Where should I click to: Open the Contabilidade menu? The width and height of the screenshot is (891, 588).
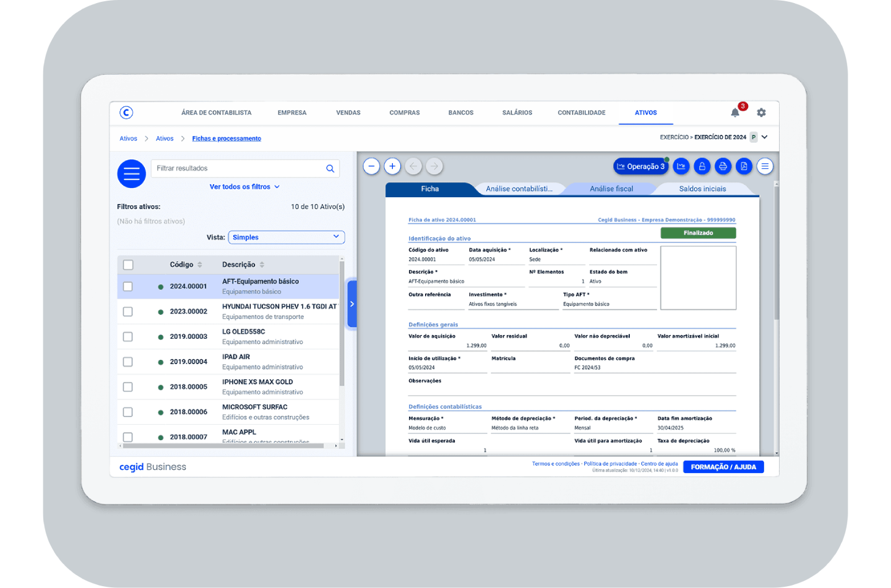tap(581, 113)
